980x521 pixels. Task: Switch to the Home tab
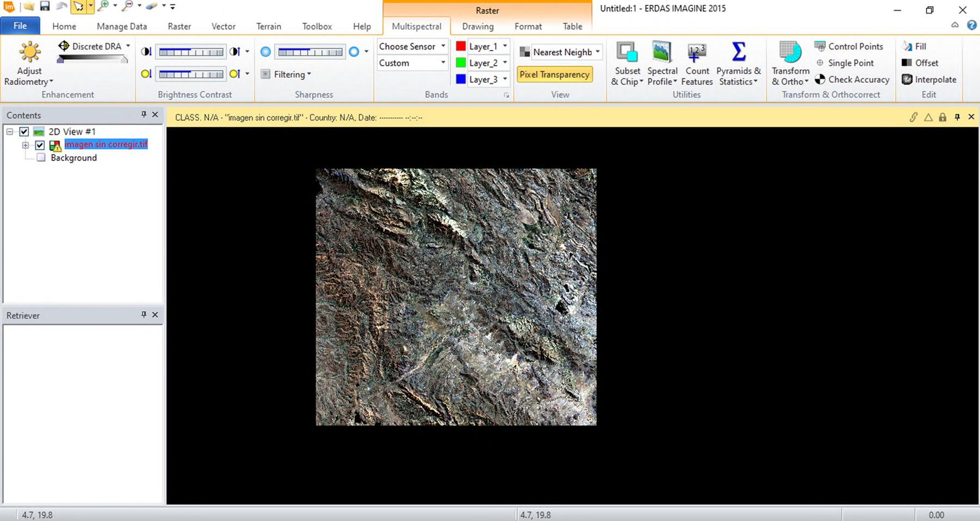64,26
